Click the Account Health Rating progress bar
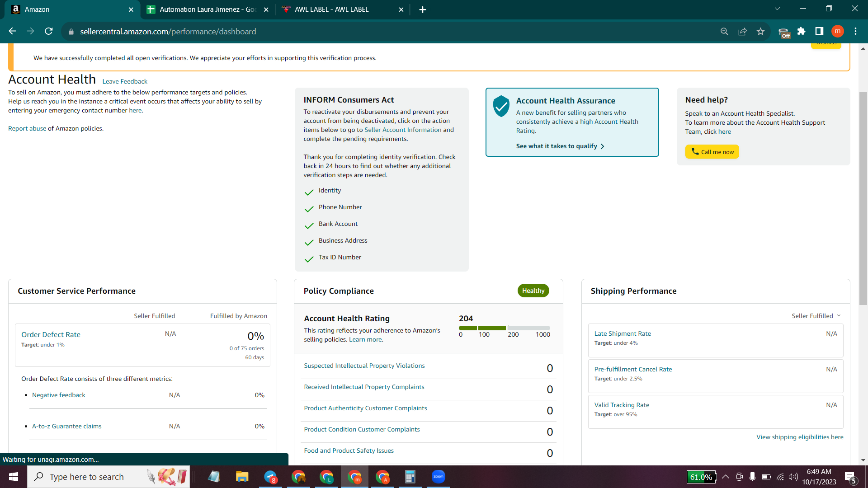The image size is (868, 488). coord(505,328)
